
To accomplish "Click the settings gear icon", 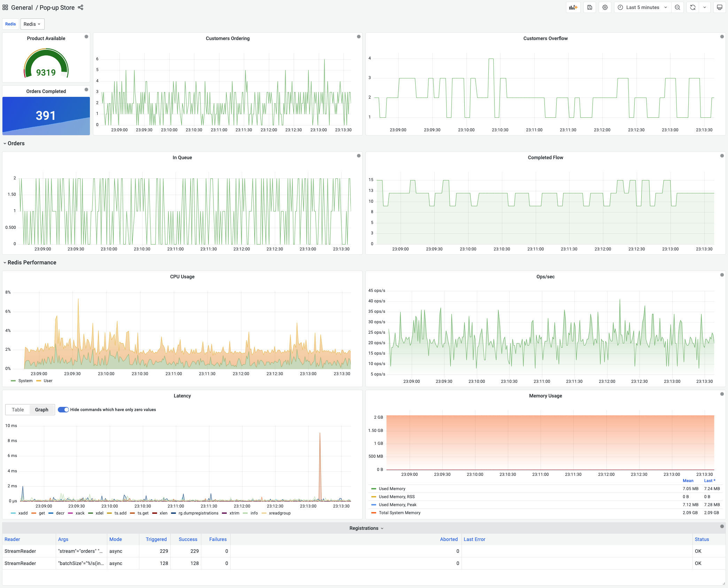I will pyautogui.click(x=605, y=7).
